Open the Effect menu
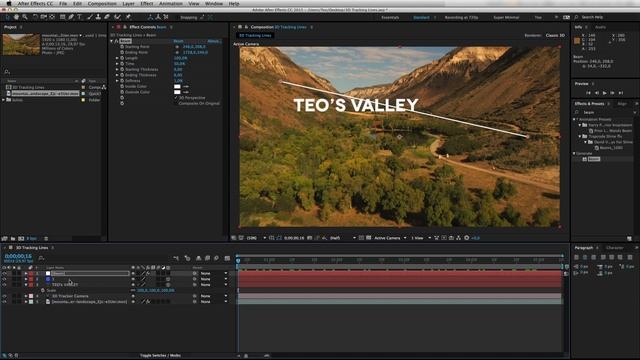640x360 pixels. click(x=147, y=4)
